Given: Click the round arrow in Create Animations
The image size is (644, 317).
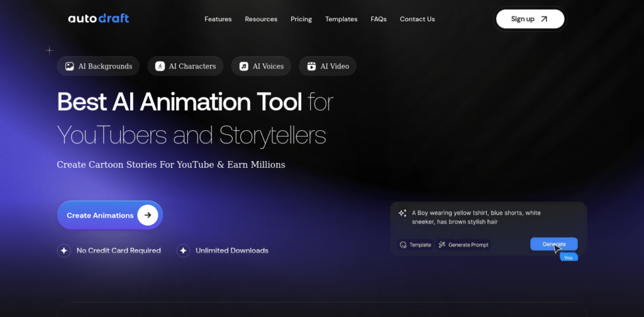Looking at the screenshot, I should pos(148,215).
